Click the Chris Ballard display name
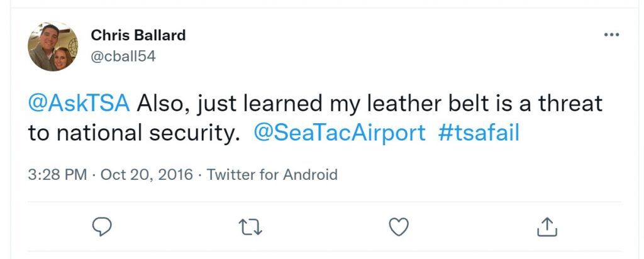Image resolution: width=644 pixels, height=259 pixels. (x=138, y=35)
